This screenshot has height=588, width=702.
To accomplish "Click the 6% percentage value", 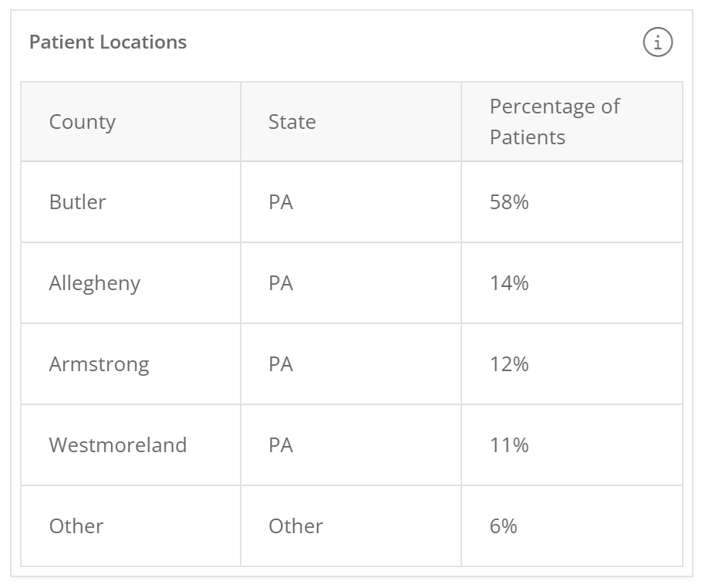I will (x=503, y=526).
